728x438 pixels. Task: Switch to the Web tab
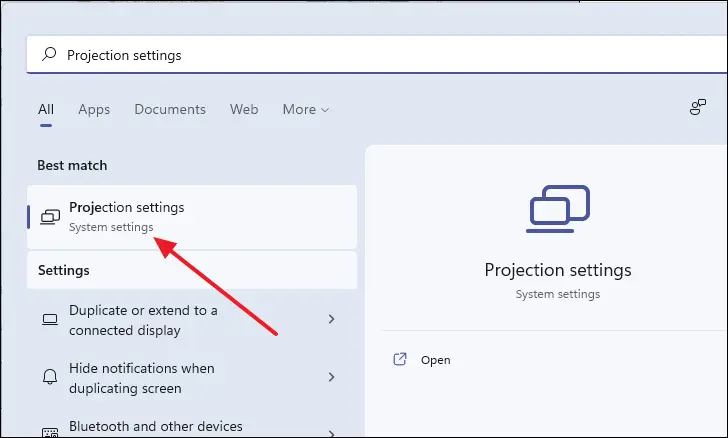coord(244,109)
